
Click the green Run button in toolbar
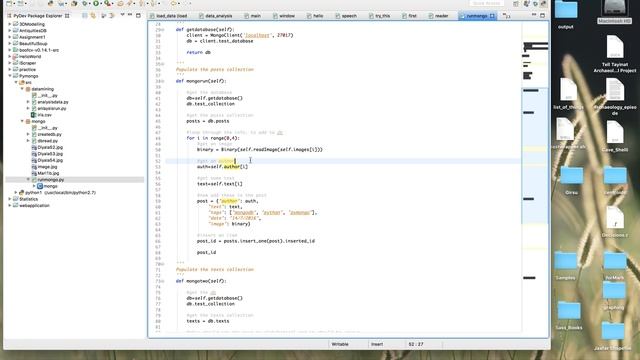coord(96,4)
